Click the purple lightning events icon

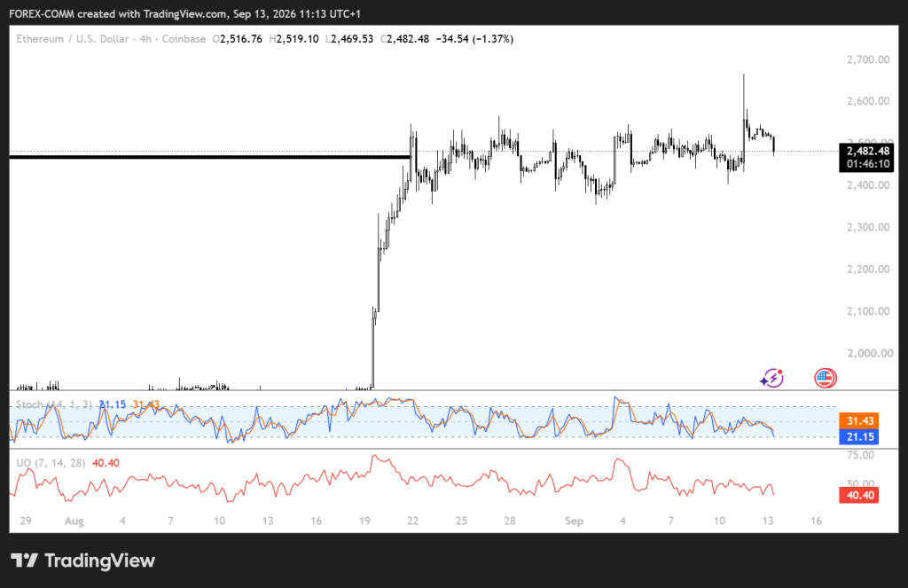772,379
